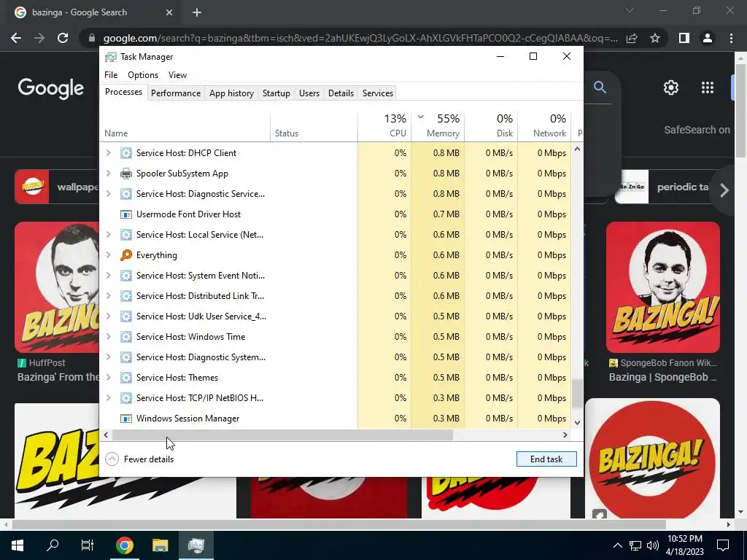
Task: Open Chrome from the taskbar
Action: [124, 545]
